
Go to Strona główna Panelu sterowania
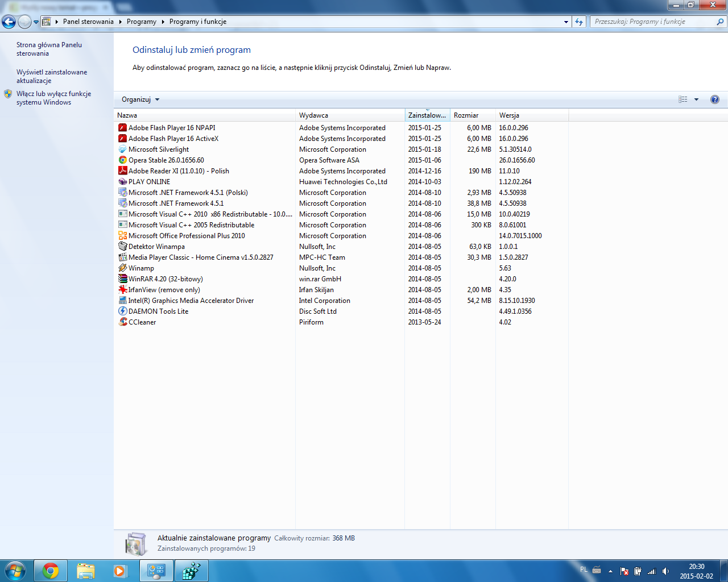(49, 49)
